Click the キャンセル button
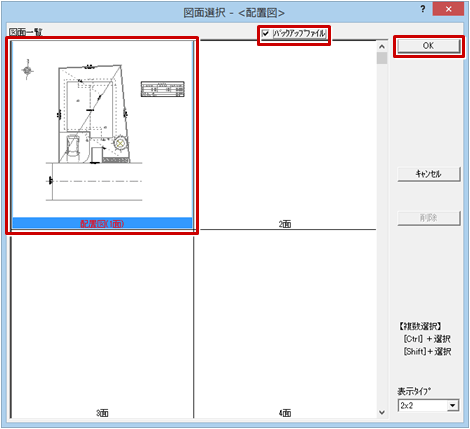Screen dimensions: 470x429 point(428,174)
